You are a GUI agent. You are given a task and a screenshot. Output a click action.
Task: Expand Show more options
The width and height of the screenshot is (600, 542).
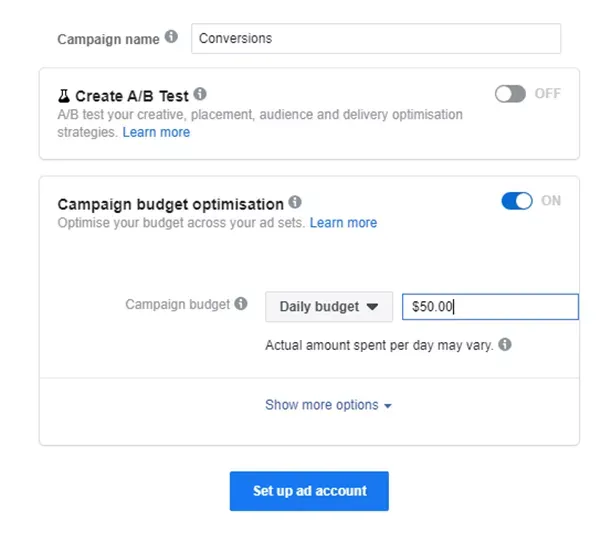(328, 405)
